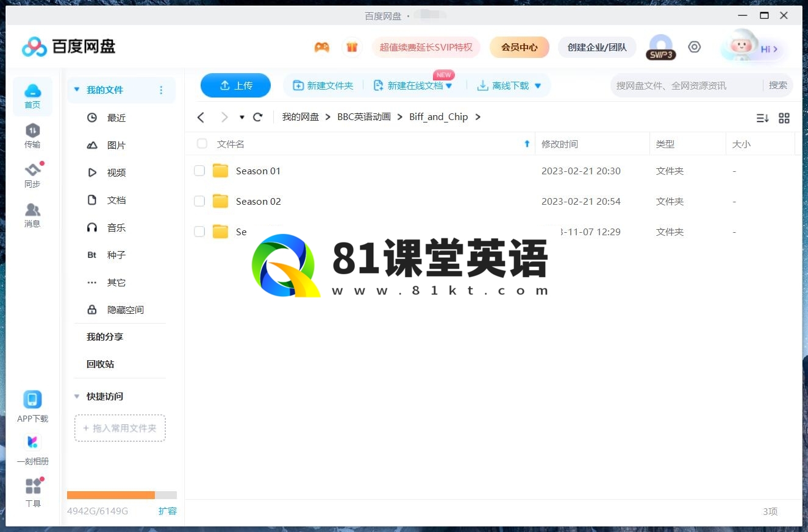Screen dimensions: 808x532
Task: Open 我的分享 my shares
Action: 105,336
